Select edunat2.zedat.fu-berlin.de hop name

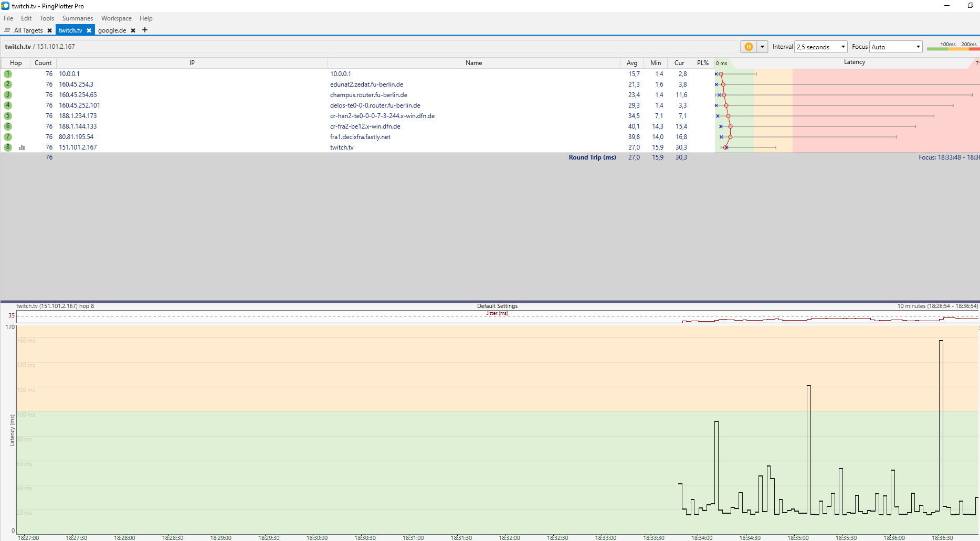[366, 84]
